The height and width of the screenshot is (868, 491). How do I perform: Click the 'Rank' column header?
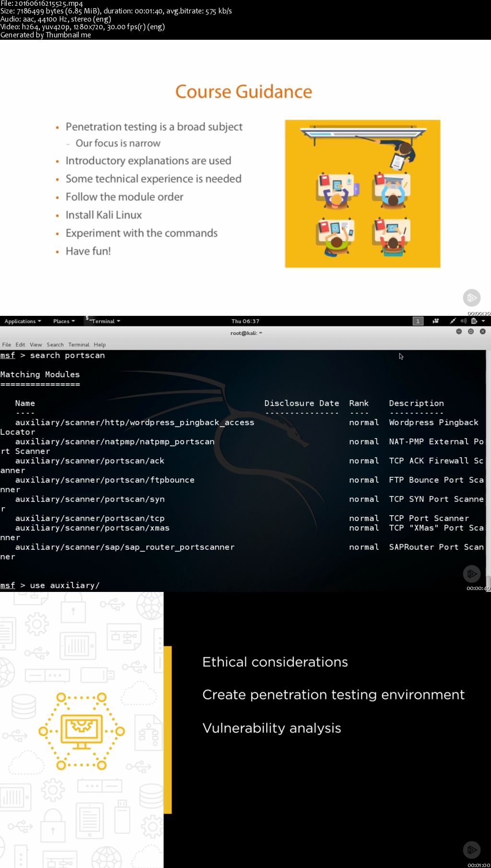[x=359, y=403]
